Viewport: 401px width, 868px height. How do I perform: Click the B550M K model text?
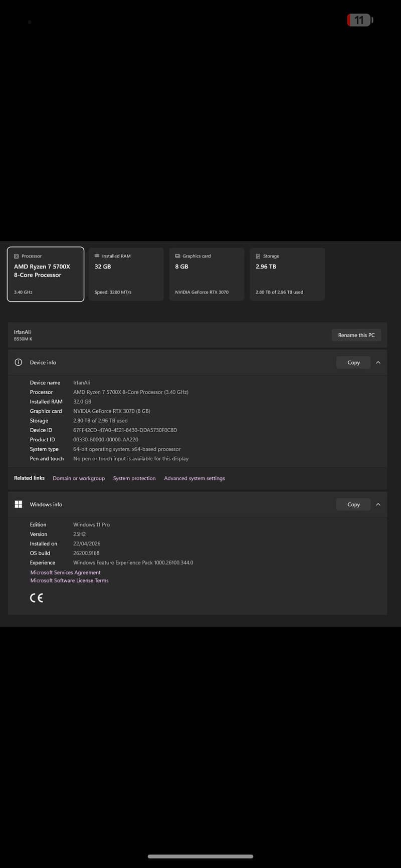23,339
